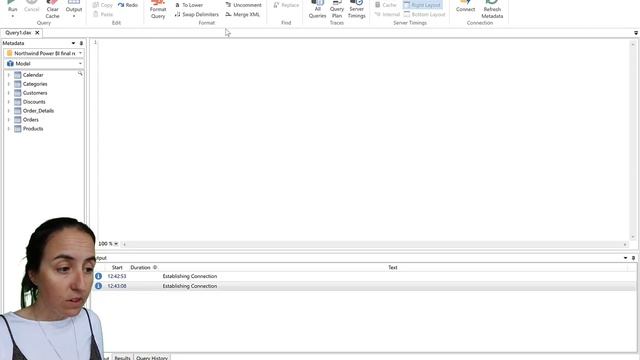
Task: Click Uncomment in the Format group
Action: [243, 5]
